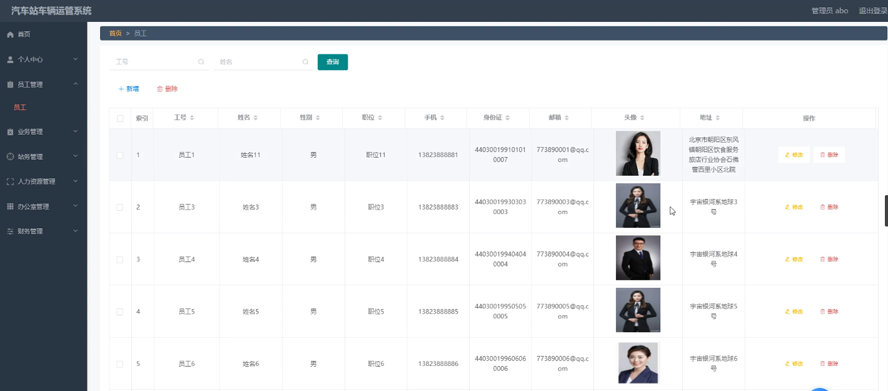Click 删除 for the 员工1 row
The image size is (888, 391).
tap(829, 155)
